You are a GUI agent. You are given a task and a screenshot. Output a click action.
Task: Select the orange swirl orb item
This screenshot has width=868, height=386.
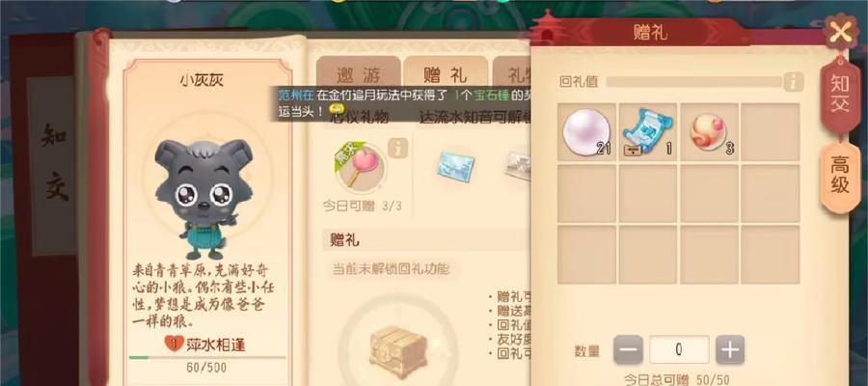[709, 132]
